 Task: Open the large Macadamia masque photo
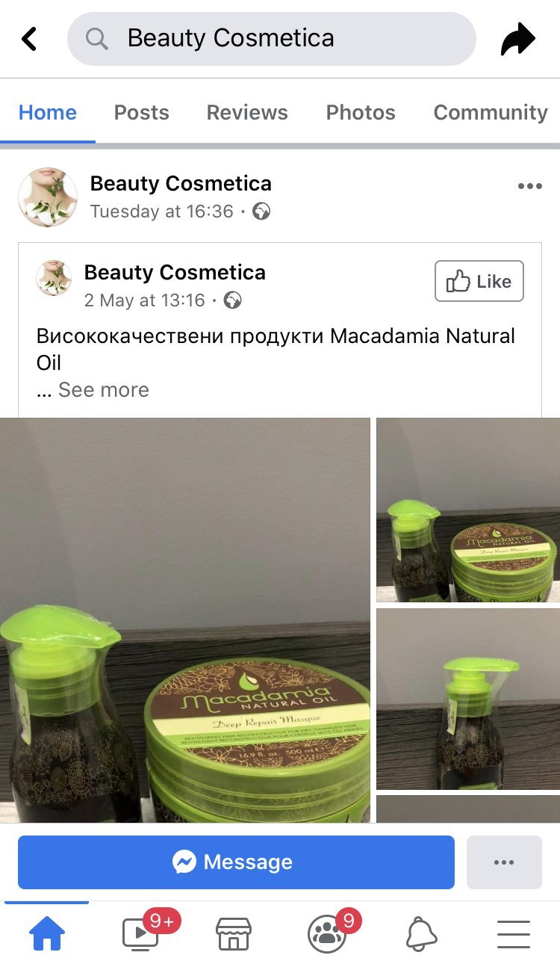pyautogui.click(x=185, y=620)
